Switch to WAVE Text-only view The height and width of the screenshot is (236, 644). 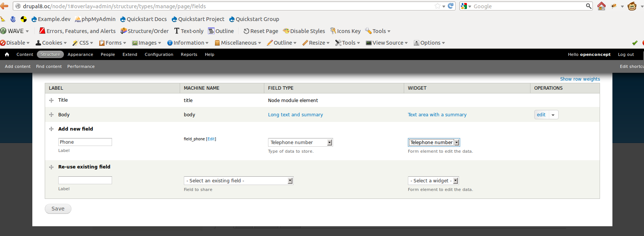[x=189, y=31]
